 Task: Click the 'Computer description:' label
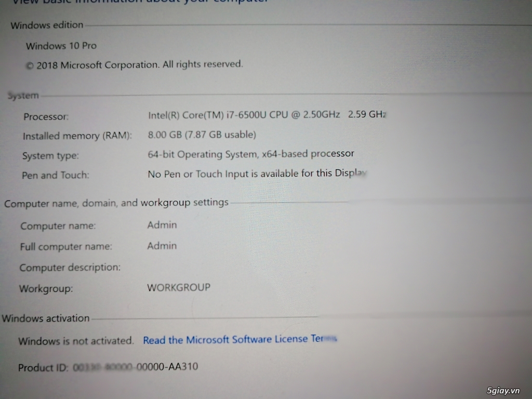pyautogui.click(x=70, y=268)
